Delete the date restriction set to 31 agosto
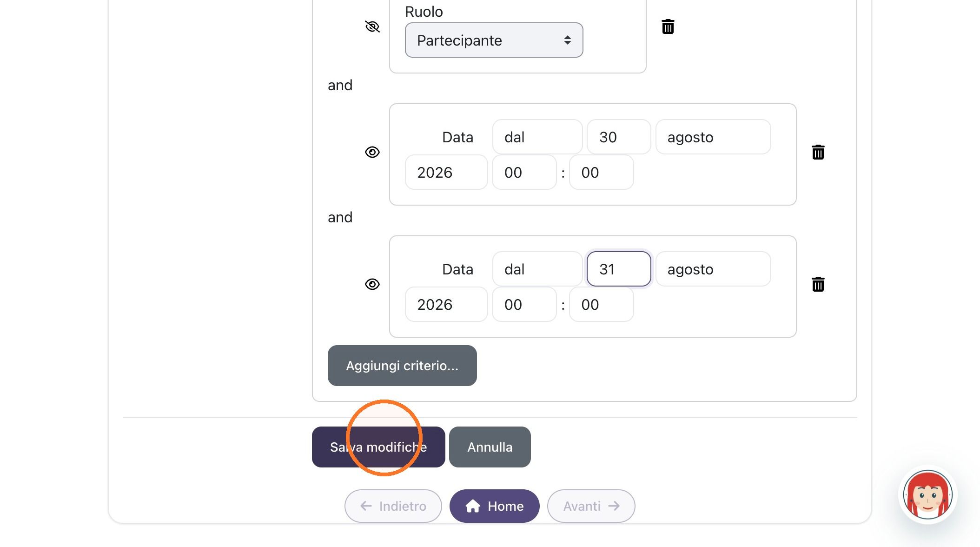Screen dimensions: 980x547 click(x=818, y=284)
